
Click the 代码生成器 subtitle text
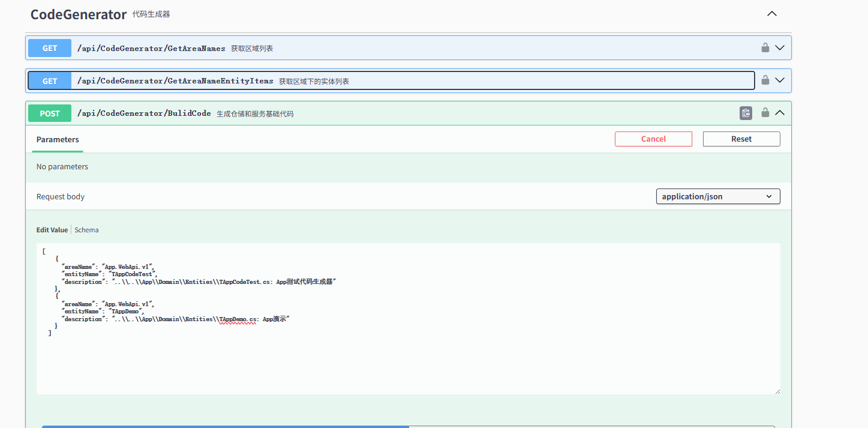151,14
